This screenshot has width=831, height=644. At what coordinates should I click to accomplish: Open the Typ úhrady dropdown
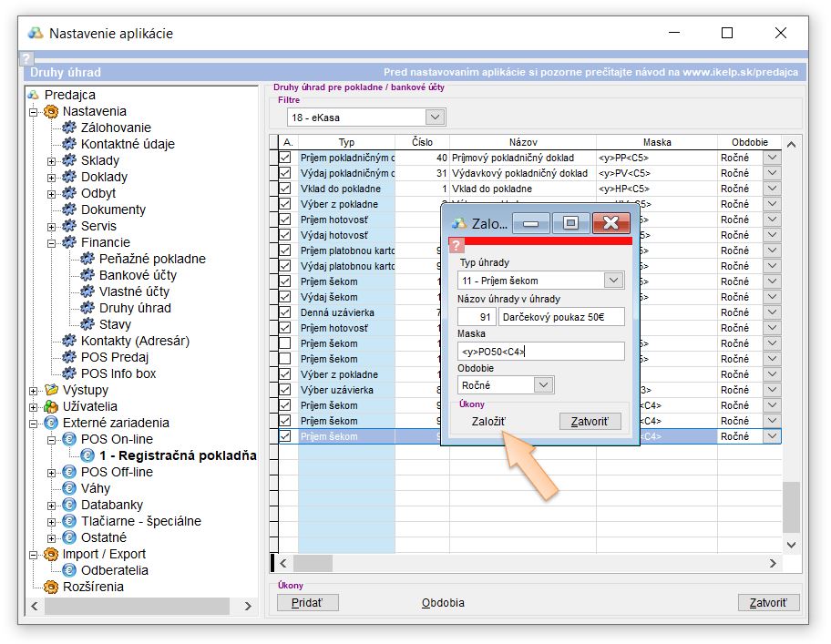[x=614, y=281]
